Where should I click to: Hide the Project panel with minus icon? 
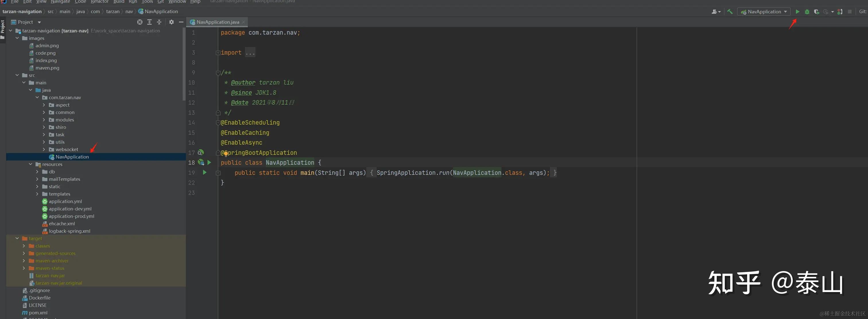(x=181, y=22)
